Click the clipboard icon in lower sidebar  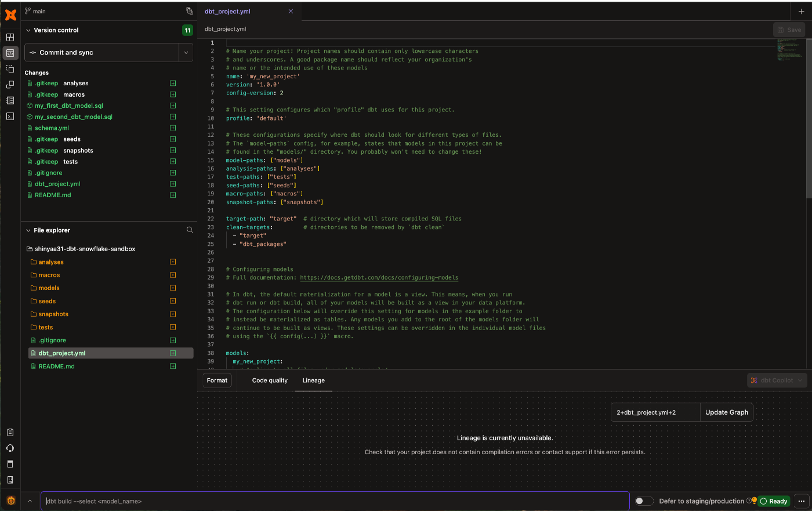click(x=10, y=432)
